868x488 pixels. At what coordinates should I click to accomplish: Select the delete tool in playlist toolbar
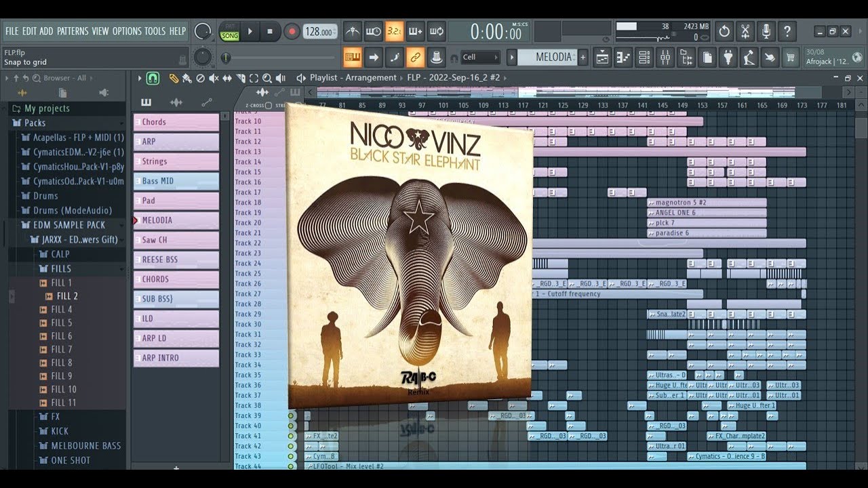coord(200,79)
